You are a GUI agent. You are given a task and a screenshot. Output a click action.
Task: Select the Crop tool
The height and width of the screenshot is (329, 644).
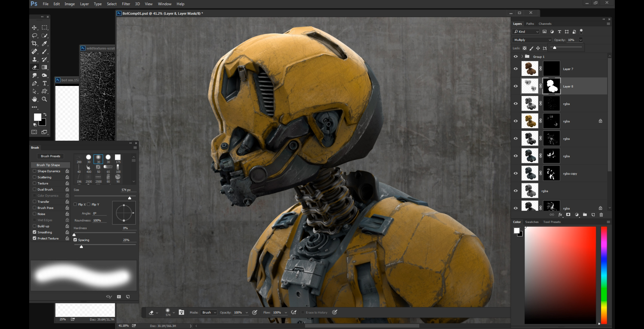[x=34, y=43]
